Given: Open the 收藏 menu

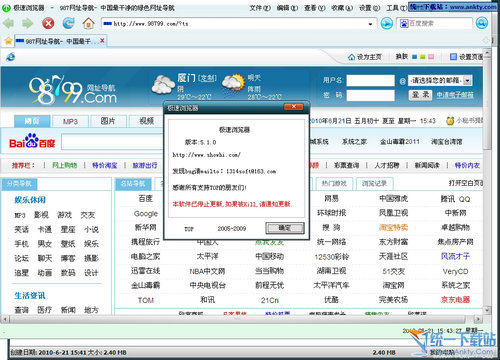Looking at the screenshot, I should (342, 8).
